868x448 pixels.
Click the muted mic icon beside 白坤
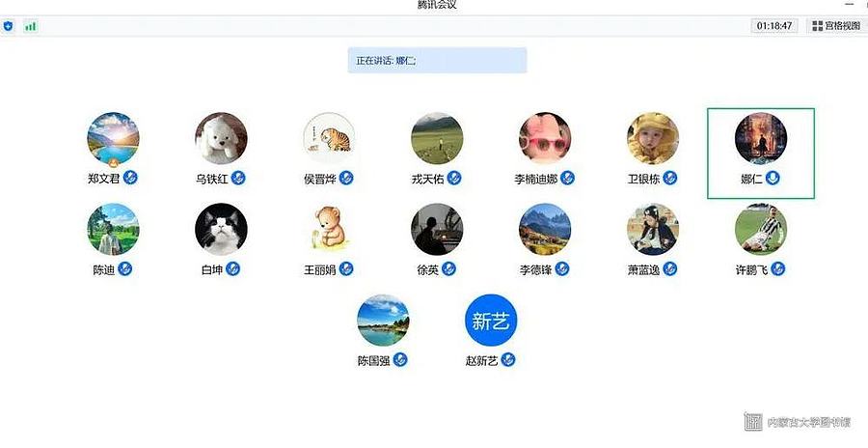tap(233, 269)
